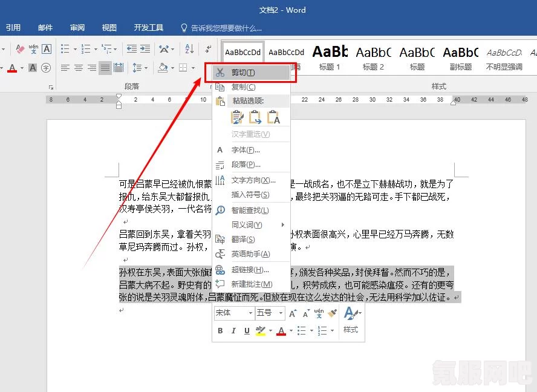Open phonetic guide in the mini toolbar
Viewport: 537px width, 392px height.
coord(319,313)
